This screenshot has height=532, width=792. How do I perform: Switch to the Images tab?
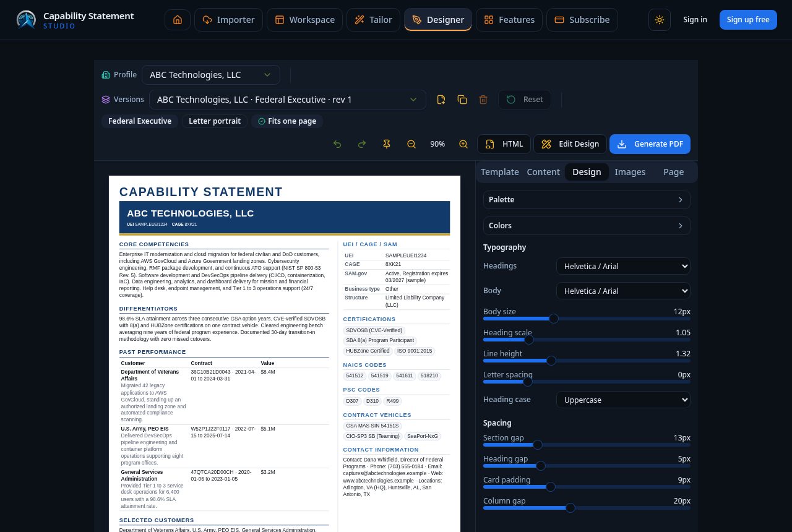(630, 172)
